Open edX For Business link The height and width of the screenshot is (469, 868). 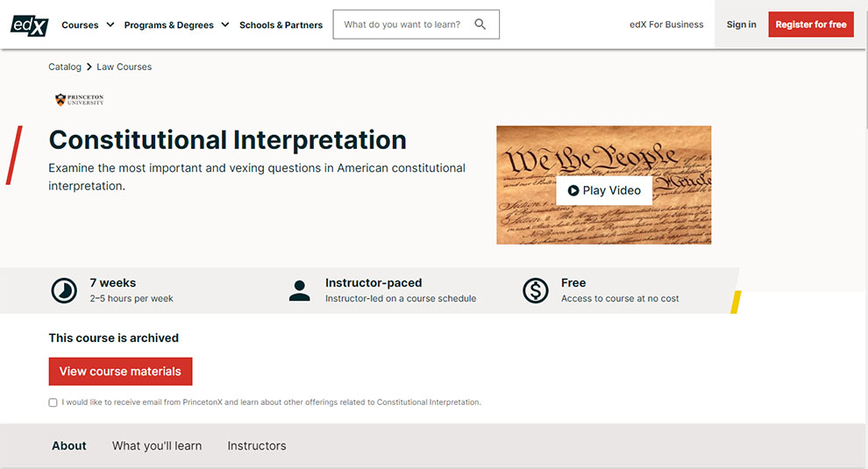pyautogui.click(x=666, y=25)
